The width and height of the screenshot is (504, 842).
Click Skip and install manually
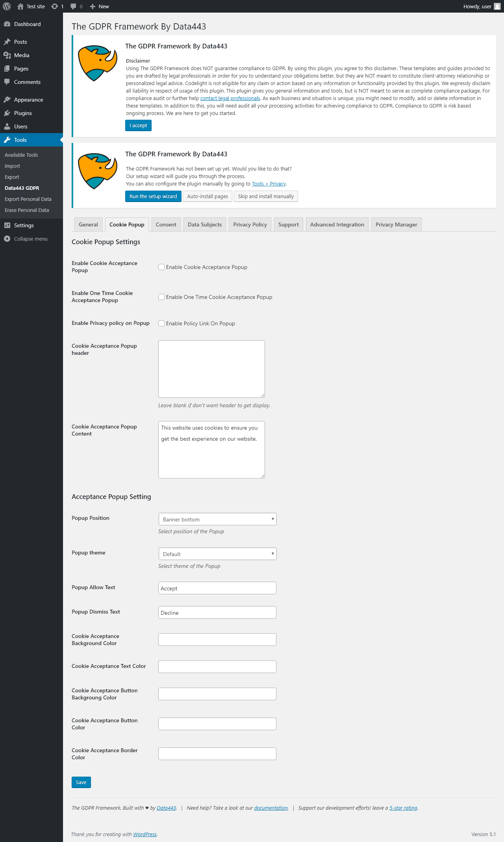click(266, 196)
